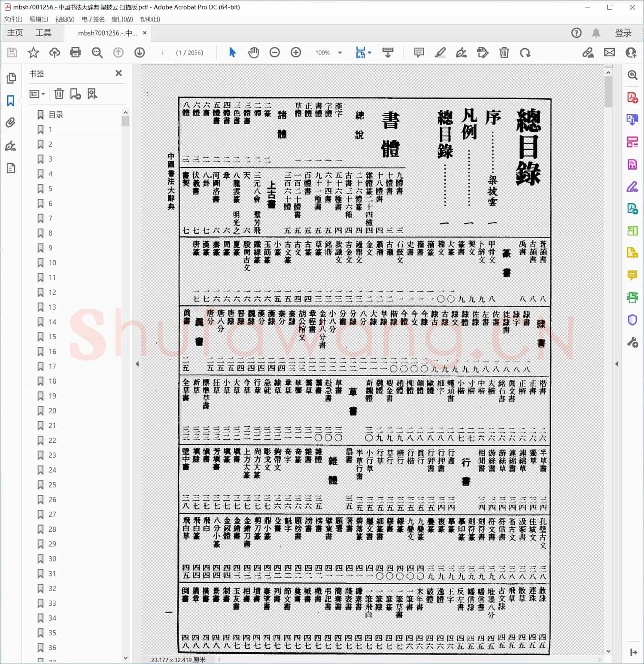Expand bookmark options menu dropdown

pyautogui.click(x=37, y=94)
